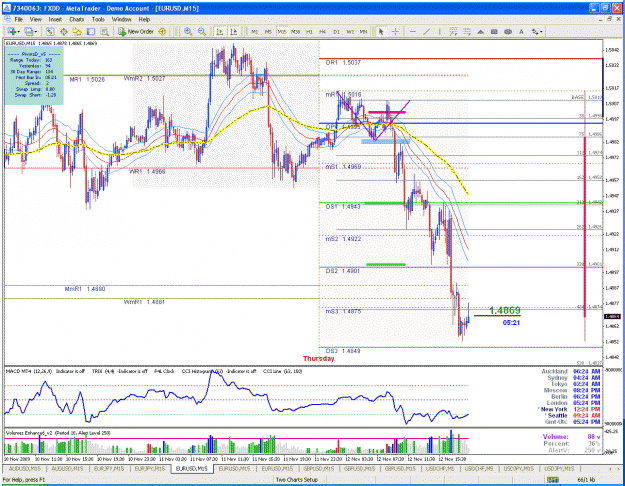Image resolution: width=625 pixels, height=486 pixels.
Task: Zoom out the chart with the magnifier minus
Action: pos(202,31)
